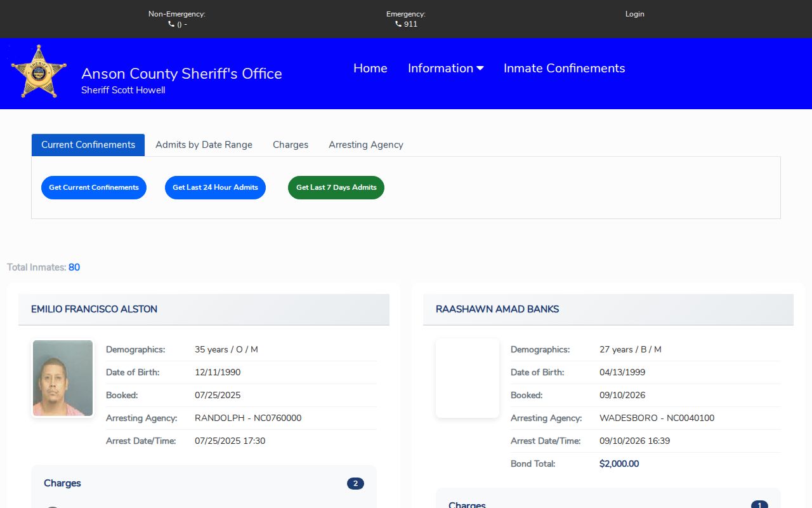Click the demographics value 35 years / O / M
Screen dimensions: 812x508
pos(226,349)
